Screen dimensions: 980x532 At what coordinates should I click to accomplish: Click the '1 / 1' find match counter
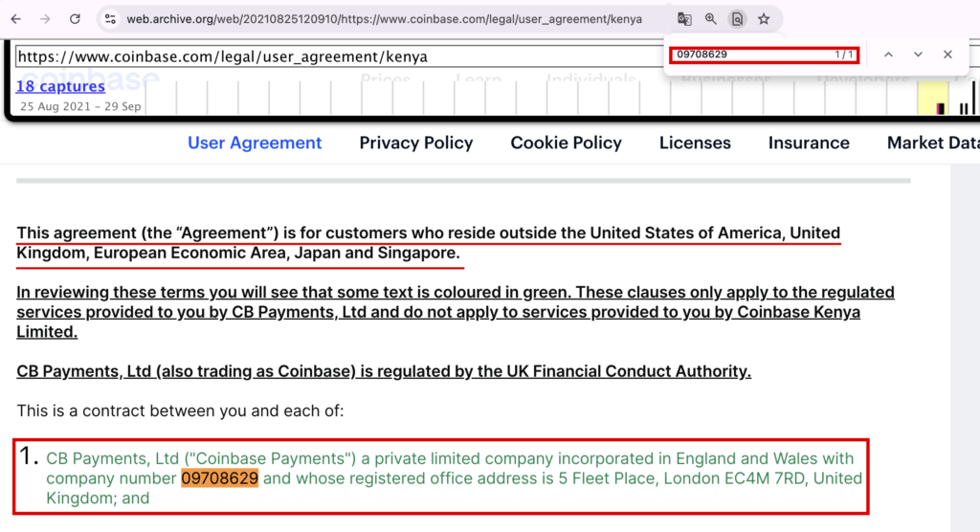(x=844, y=55)
